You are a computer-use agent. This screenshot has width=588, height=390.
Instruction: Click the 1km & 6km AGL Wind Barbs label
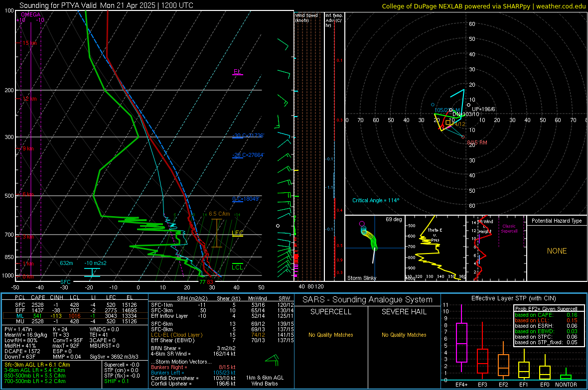(x=265, y=381)
